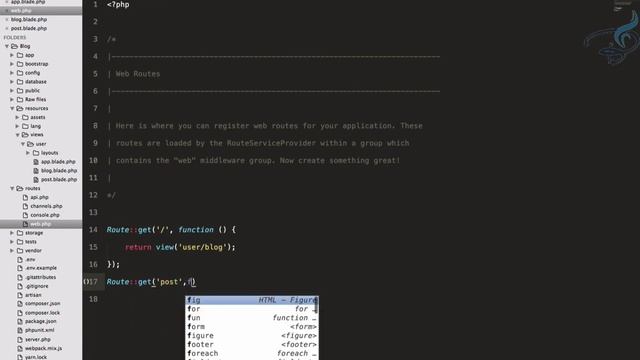This screenshot has width=640, height=360.
Task: Expand the app folder arrow
Action: (x=12, y=55)
